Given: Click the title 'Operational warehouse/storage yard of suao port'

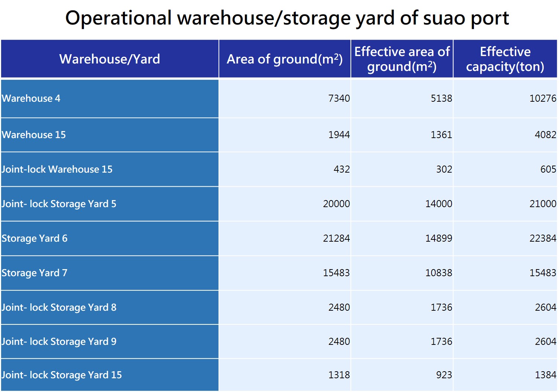Looking at the screenshot, I should pyautogui.click(x=287, y=18).
